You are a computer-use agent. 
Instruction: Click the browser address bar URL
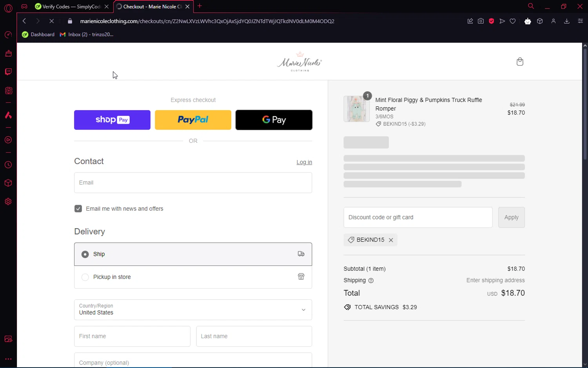pyautogui.click(x=207, y=21)
